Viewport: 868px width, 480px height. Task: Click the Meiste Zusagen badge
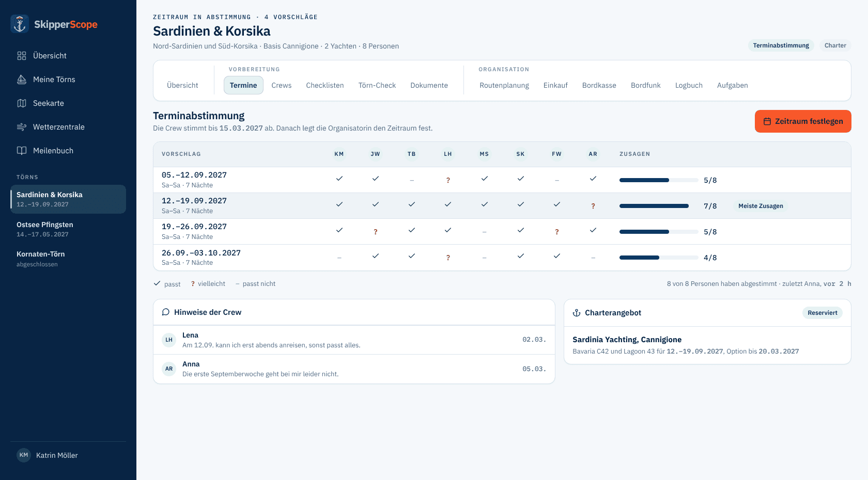click(x=761, y=206)
